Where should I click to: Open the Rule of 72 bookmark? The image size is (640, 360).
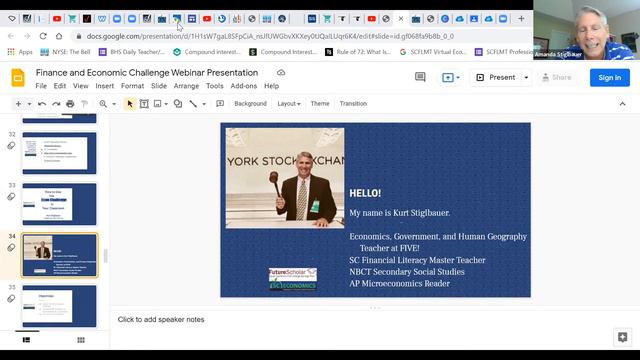tap(358, 52)
